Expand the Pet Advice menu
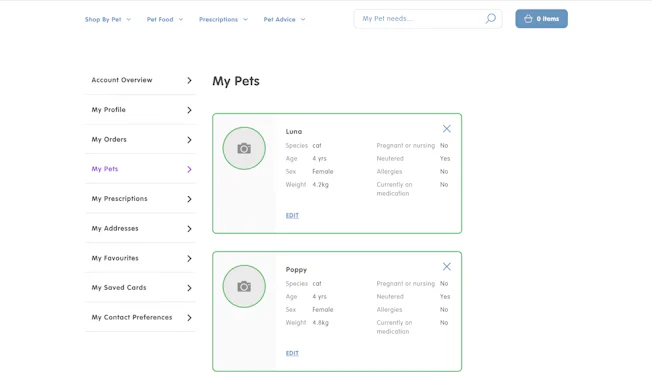This screenshot has height=384, width=652. click(x=284, y=20)
